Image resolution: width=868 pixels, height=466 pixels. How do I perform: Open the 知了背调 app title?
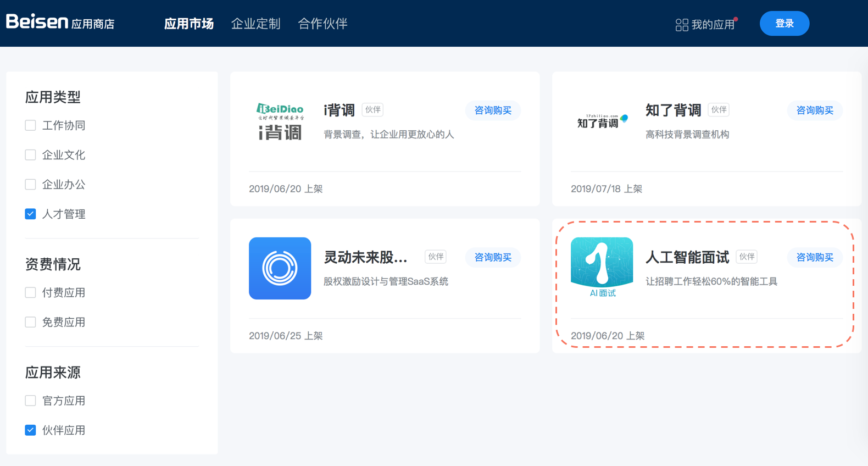[673, 110]
